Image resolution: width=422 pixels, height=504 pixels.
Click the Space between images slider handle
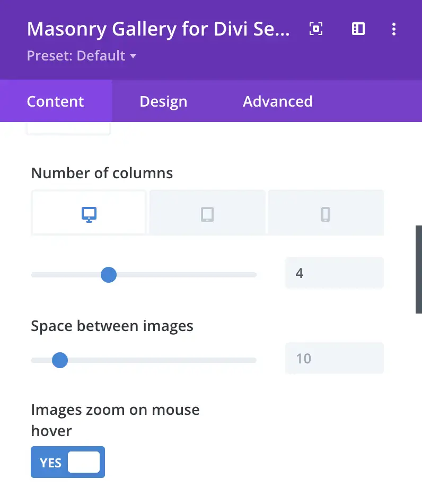[x=60, y=361]
